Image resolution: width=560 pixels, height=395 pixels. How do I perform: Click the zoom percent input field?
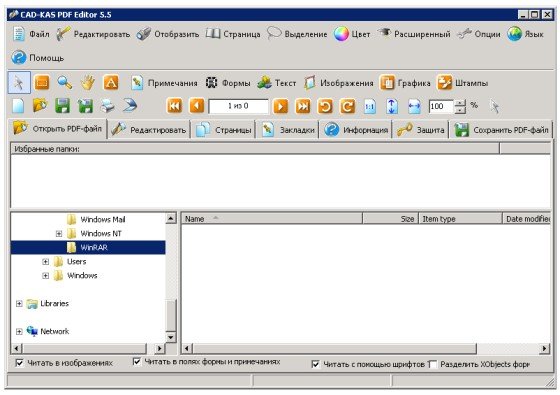click(x=441, y=106)
